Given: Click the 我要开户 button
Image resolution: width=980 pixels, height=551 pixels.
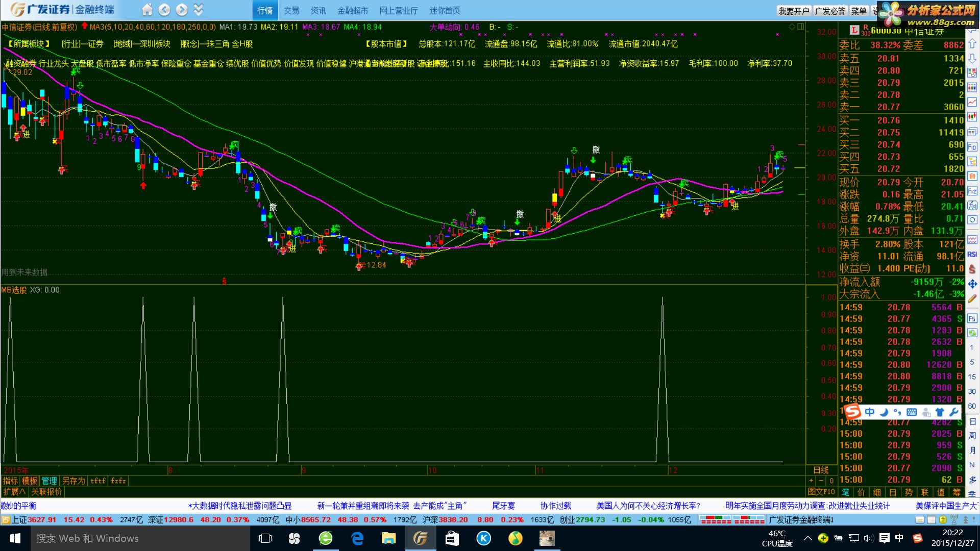Looking at the screenshot, I should click(794, 11).
